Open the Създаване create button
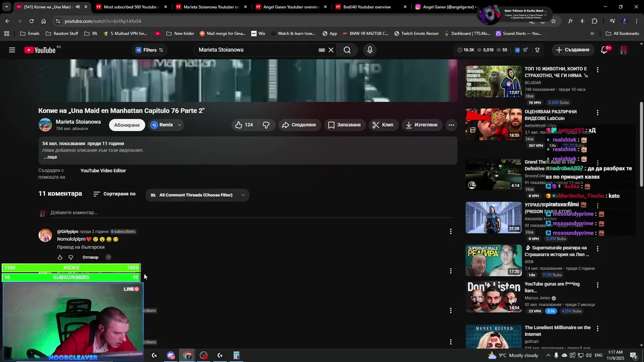 click(573, 50)
